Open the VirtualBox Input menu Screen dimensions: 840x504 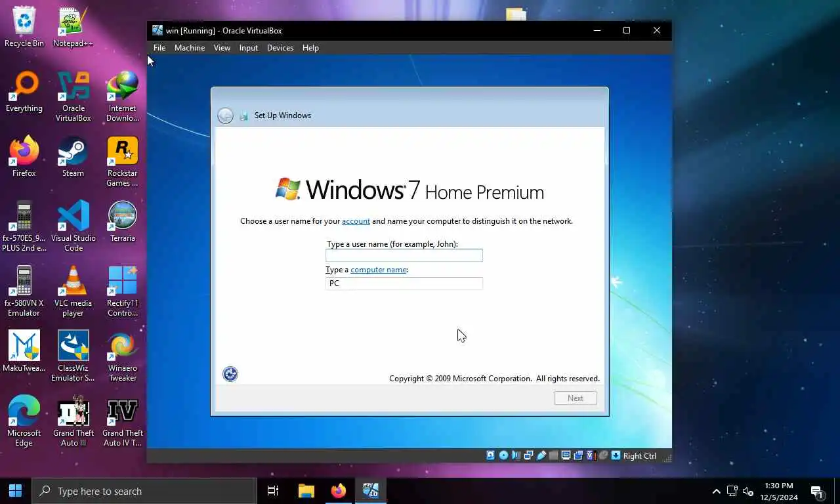click(249, 48)
